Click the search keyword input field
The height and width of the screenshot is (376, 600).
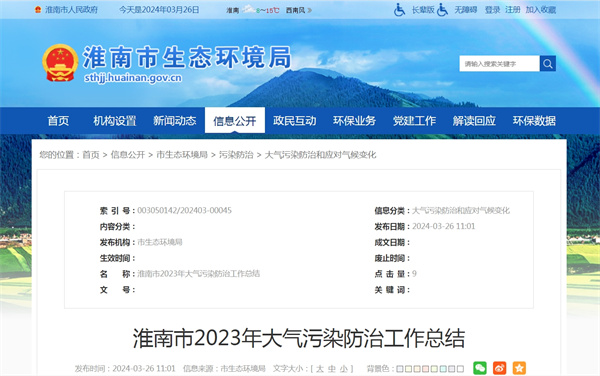499,63
